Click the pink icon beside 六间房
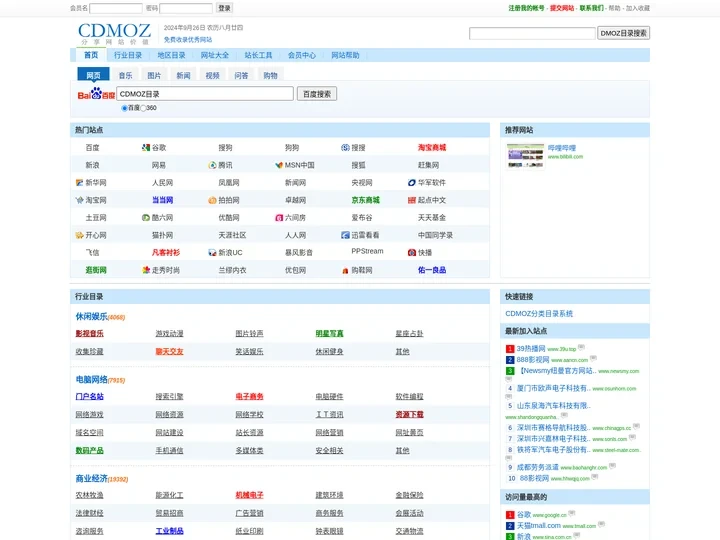The width and height of the screenshot is (720, 540). [279, 218]
